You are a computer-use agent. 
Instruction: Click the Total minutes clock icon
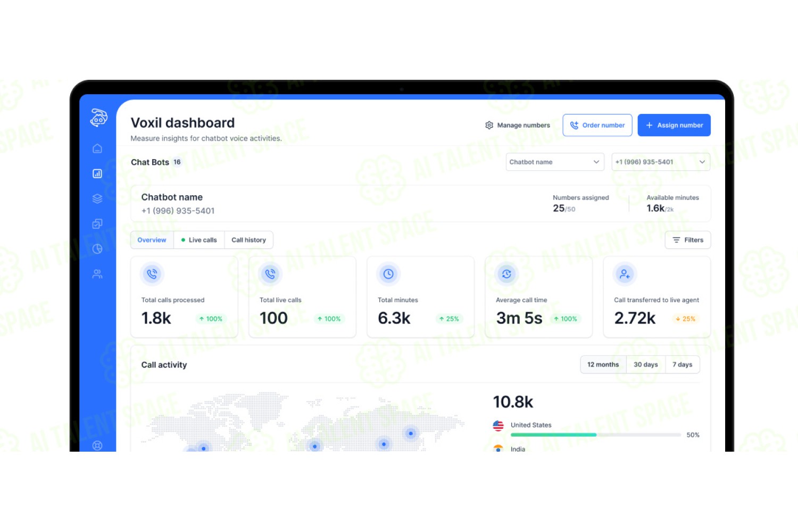(x=388, y=274)
